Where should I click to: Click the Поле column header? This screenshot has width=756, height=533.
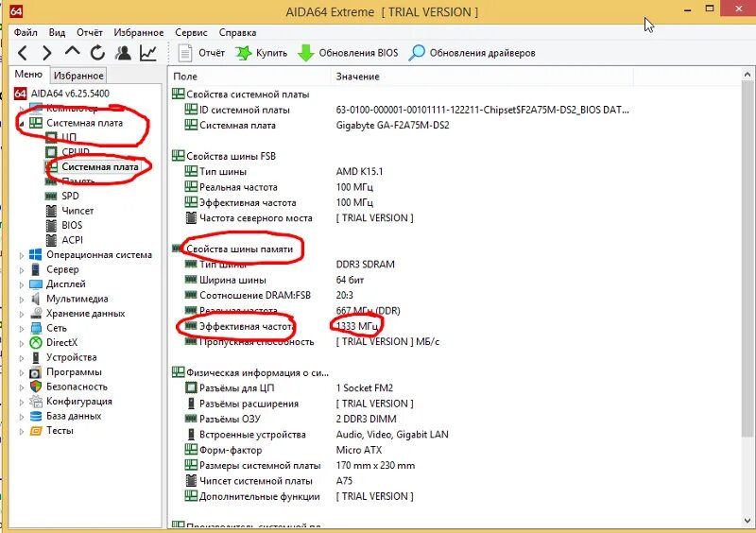click(x=249, y=77)
